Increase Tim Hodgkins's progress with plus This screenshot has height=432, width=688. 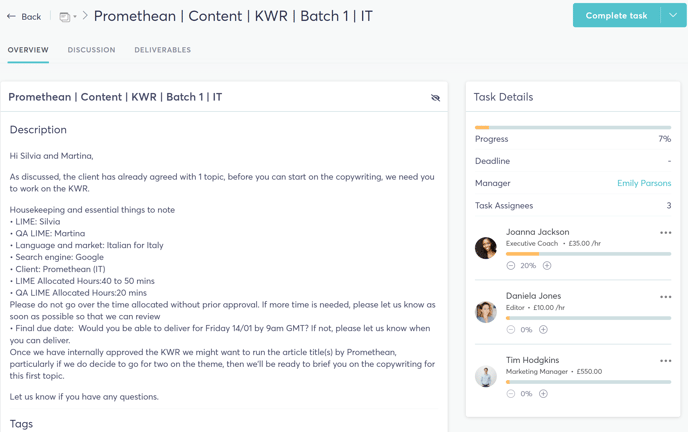point(543,393)
